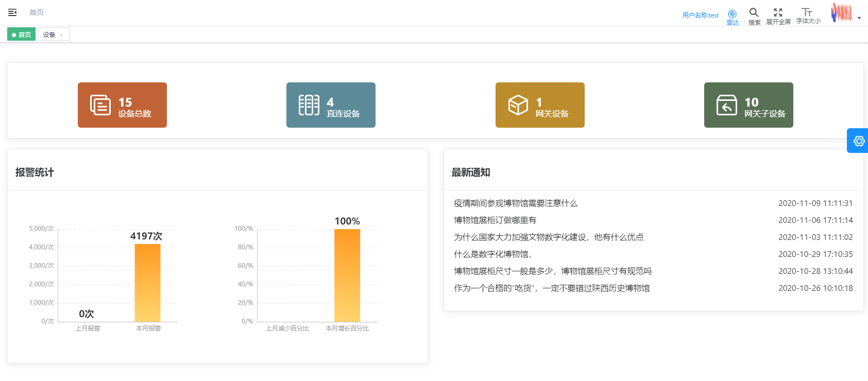Click timestamp 2020-10-29 17:10:35
This screenshot has width=868, height=381.
[x=815, y=254]
